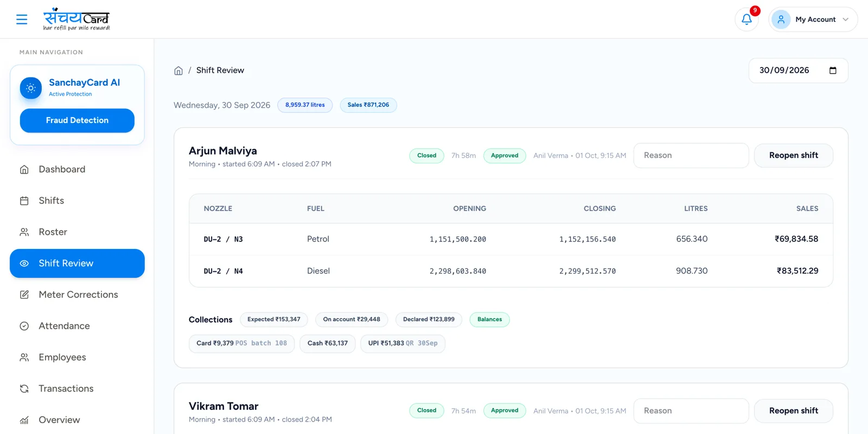This screenshot has height=434, width=868.
Task: Click the Shift Review eye icon
Action: (x=24, y=264)
